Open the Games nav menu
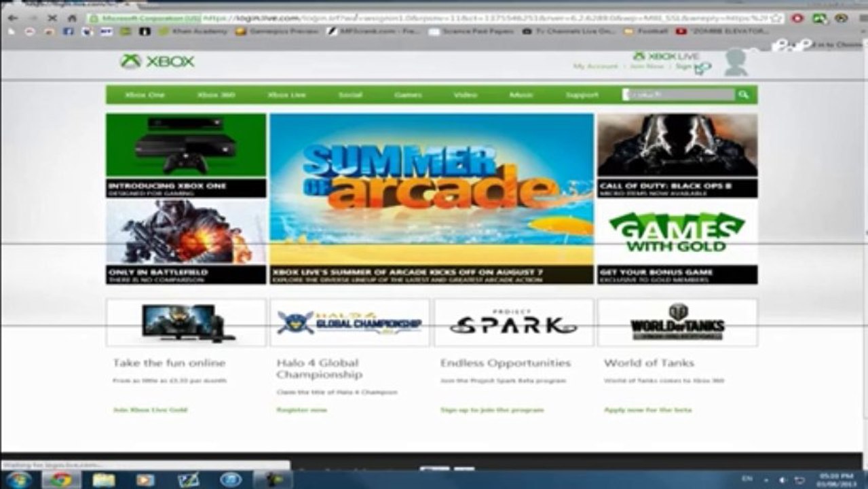868x489 pixels. pos(408,95)
